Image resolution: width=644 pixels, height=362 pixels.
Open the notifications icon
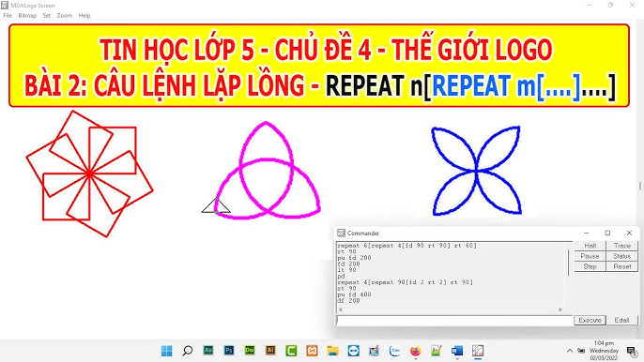tap(631, 351)
